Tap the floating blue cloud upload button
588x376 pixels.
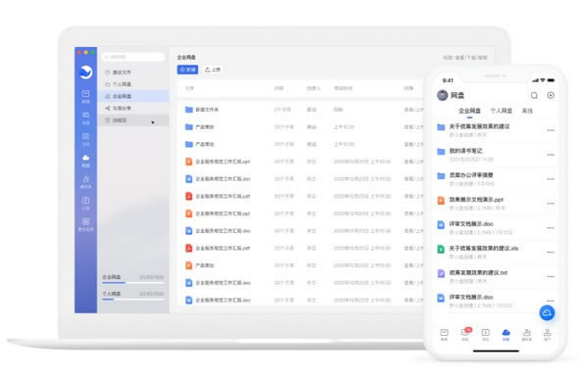click(x=547, y=312)
